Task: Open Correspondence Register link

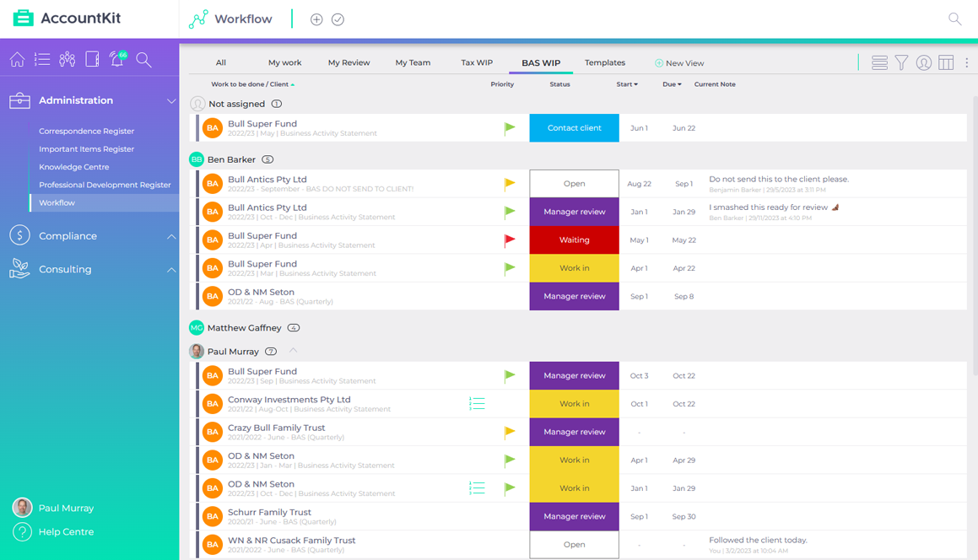Action: 86,131
